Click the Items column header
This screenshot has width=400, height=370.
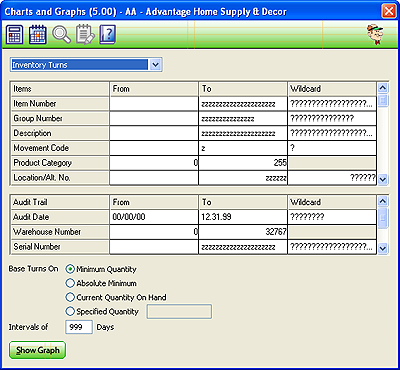click(60, 89)
